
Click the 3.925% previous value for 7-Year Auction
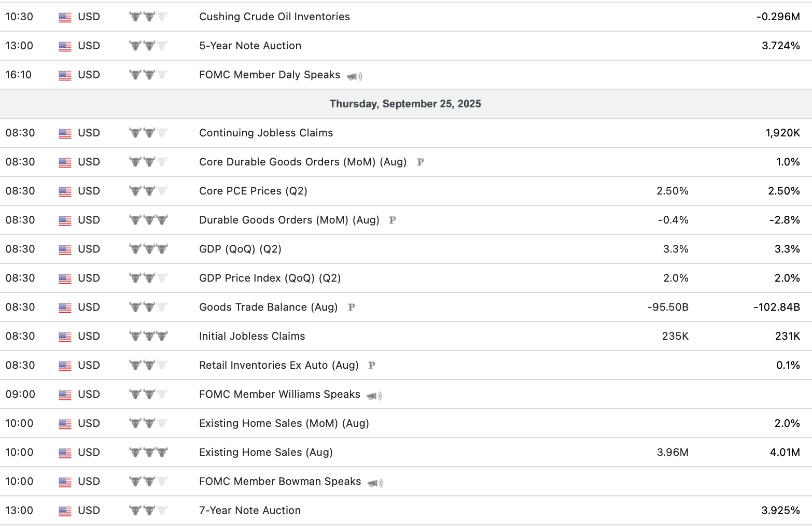click(780, 510)
